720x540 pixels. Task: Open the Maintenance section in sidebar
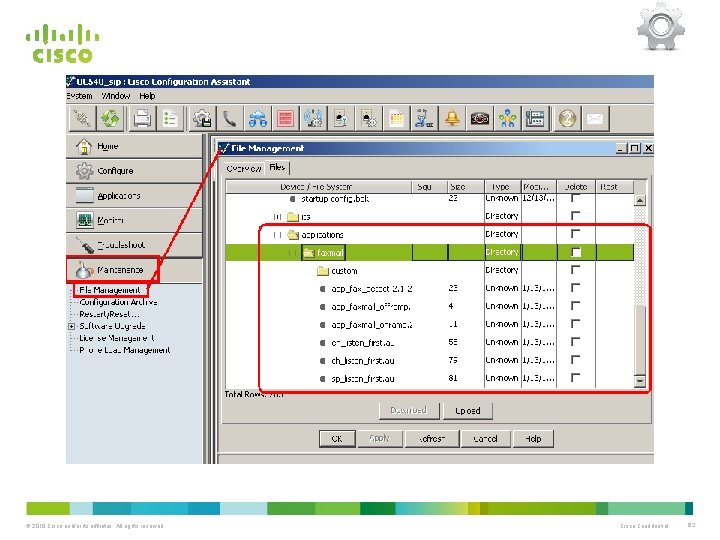(x=134, y=270)
